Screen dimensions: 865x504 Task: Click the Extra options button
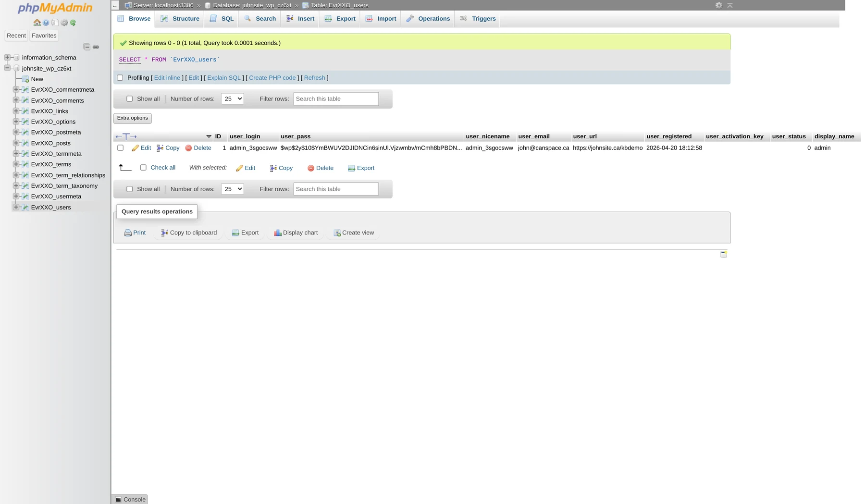point(133,118)
